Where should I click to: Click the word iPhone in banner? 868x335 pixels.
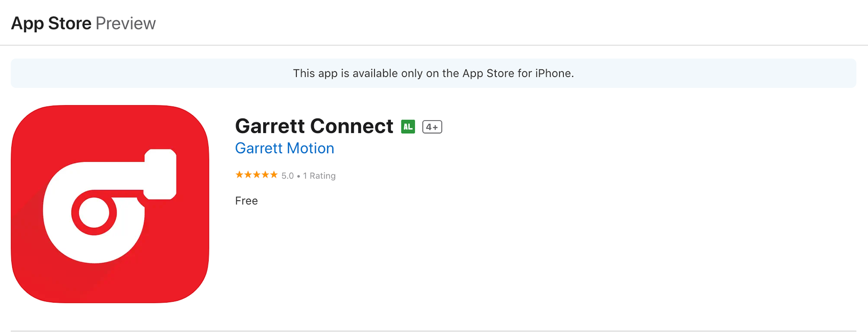coord(553,73)
